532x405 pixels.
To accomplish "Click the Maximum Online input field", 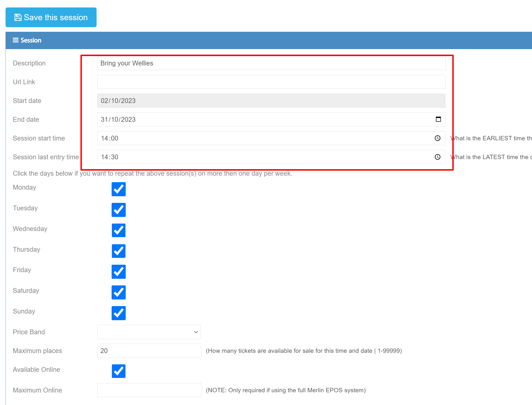I will click(x=149, y=390).
